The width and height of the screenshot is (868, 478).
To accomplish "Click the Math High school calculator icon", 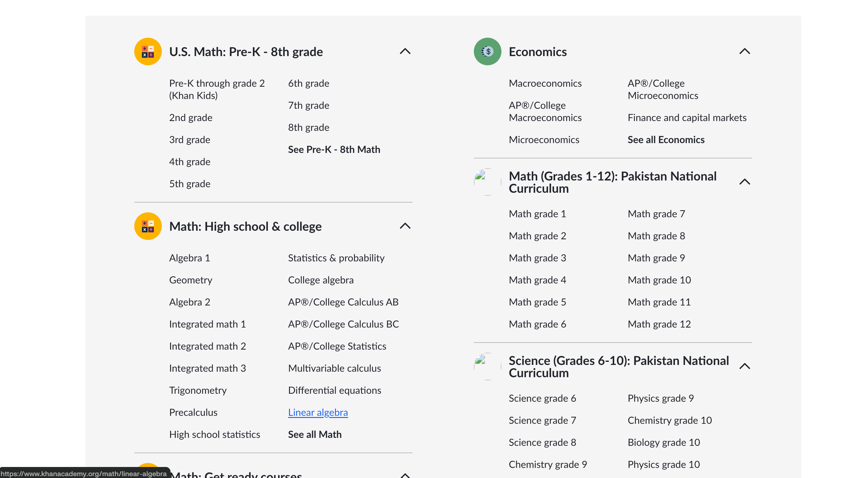I will tap(148, 226).
